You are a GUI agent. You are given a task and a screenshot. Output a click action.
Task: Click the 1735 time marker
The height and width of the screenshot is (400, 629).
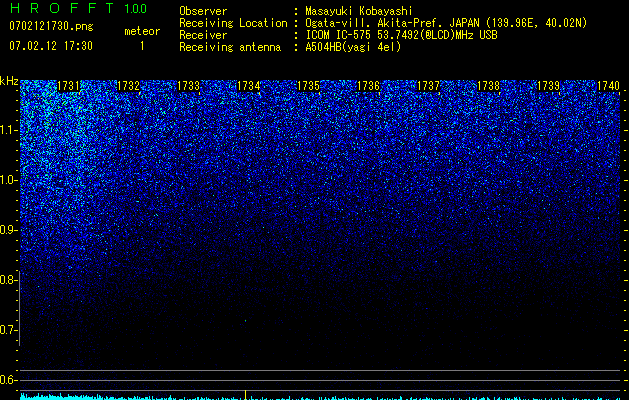click(x=308, y=86)
